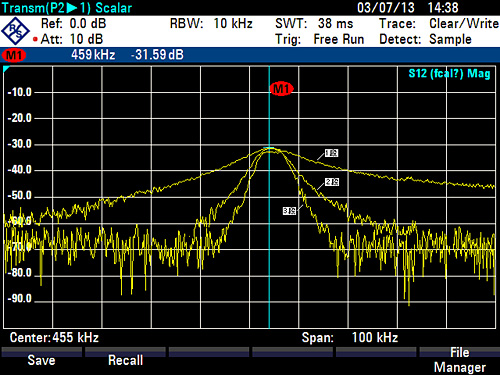The image size is (500, 375).
Task: Open the File Manager softkey
Action: tap(460, 360)
